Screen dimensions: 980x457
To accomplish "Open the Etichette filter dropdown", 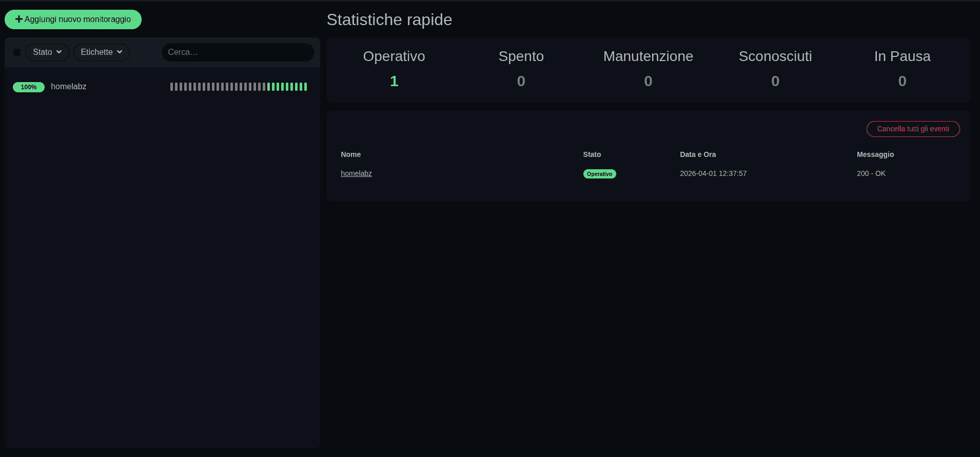I will point(102,52).
